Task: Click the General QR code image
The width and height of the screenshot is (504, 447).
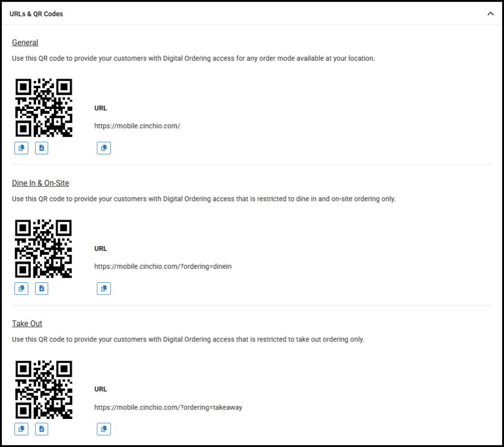Action: tap(44, 108)
